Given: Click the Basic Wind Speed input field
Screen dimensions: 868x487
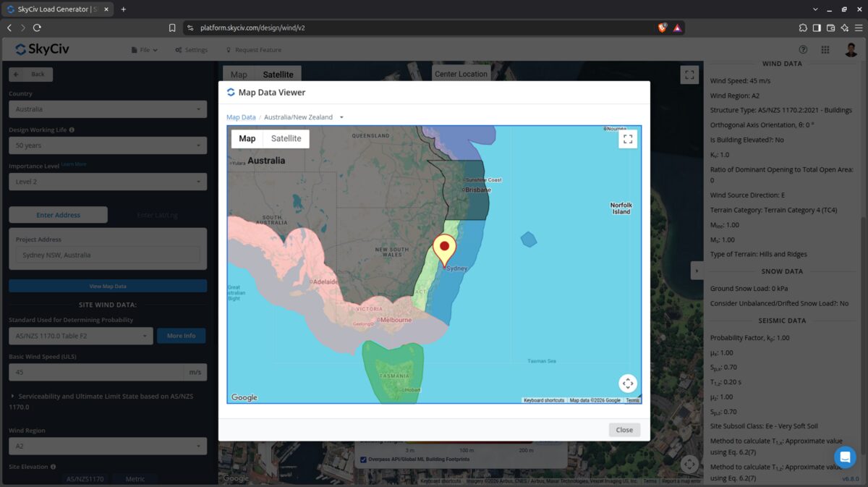Looking at the screenshot, I should coord(96,372).
